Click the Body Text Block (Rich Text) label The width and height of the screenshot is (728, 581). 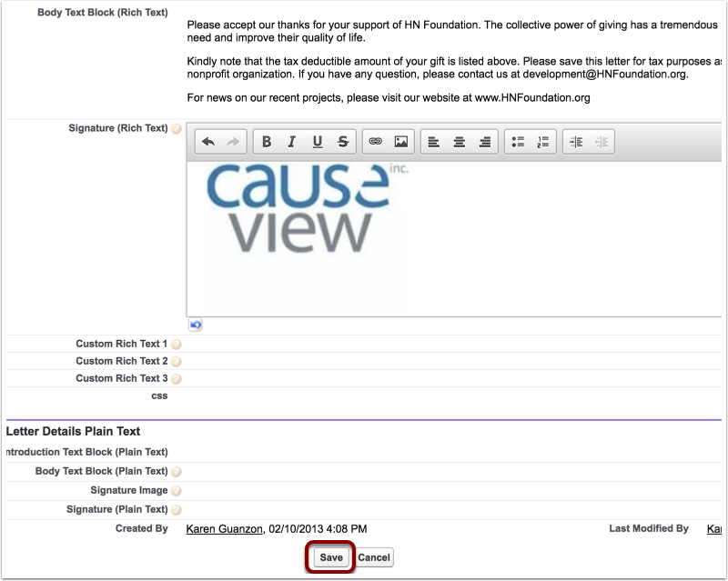point(103,13)
